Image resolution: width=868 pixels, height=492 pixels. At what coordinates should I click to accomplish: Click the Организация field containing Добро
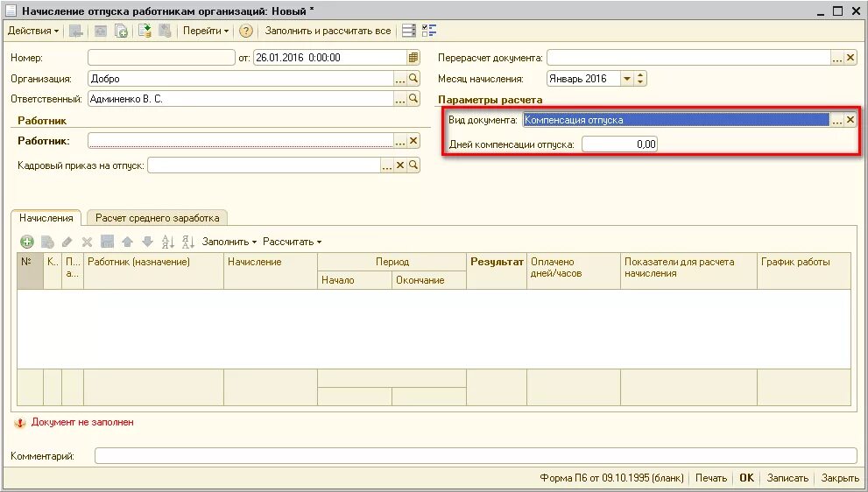point(241,79)
